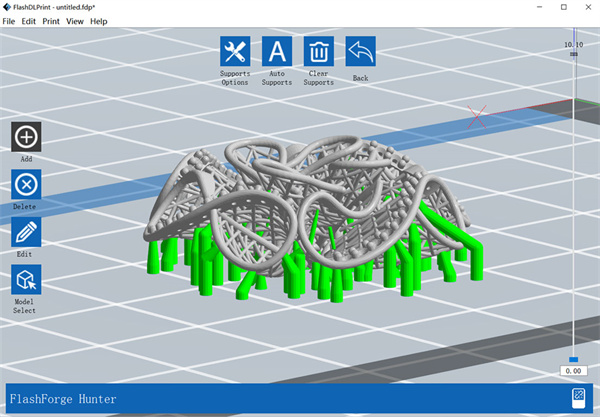Open the Edit menu
600x417 pixels.
pos(29,21)
